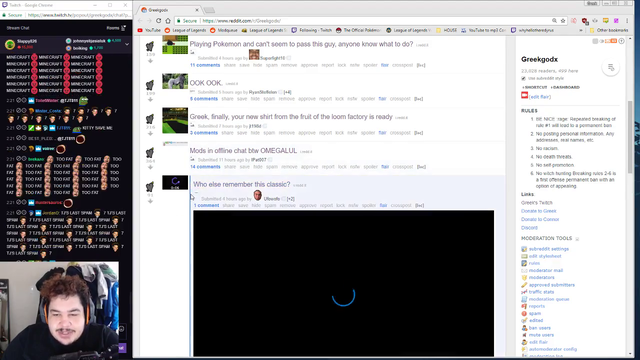Screen dimensions: 640x360
Task: Open the 'moderation queue' link
Action: coord(549,299)
